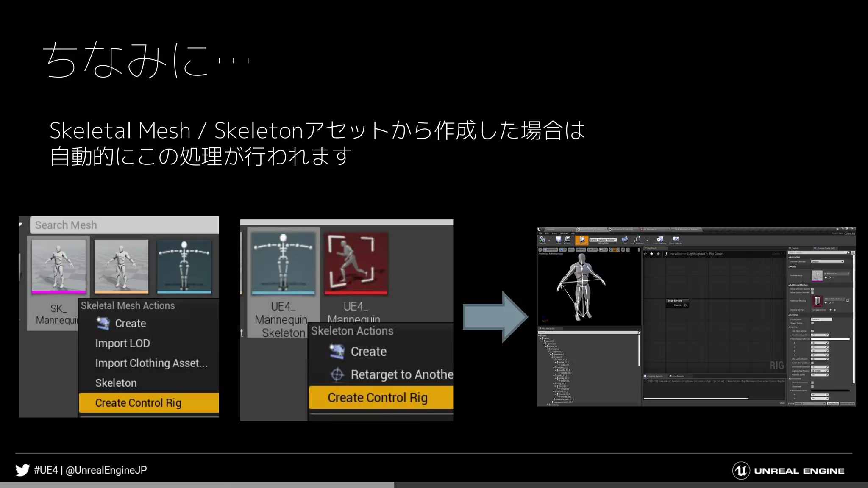Image resolution: width=868 pixels, height=488 pixels.
Task: Collapse the pelvis bone in Rig Hierarchy
Action: coord(540,338)
